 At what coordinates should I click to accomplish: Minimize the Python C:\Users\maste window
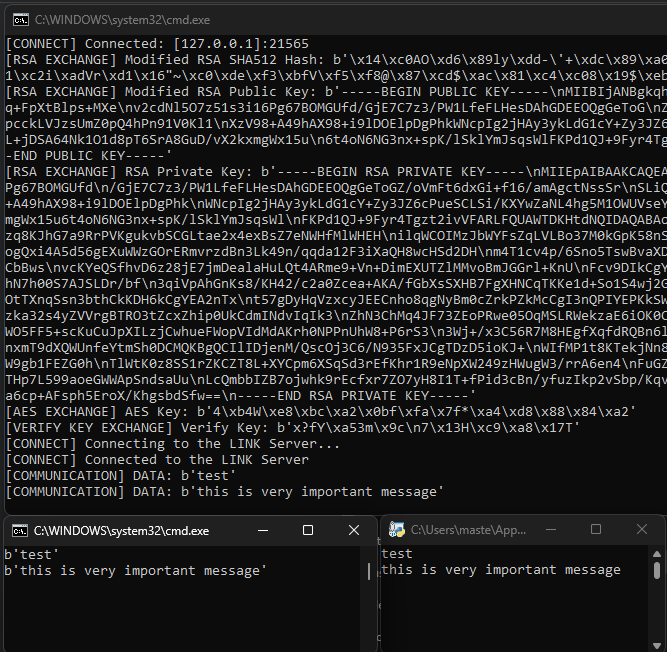tap(551, 530)
